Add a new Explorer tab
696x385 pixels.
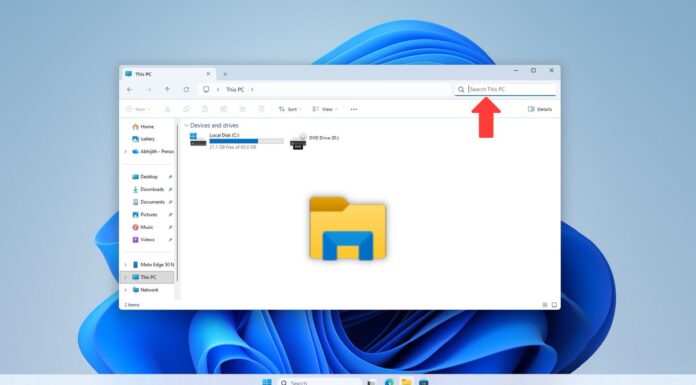coord(225,74)
